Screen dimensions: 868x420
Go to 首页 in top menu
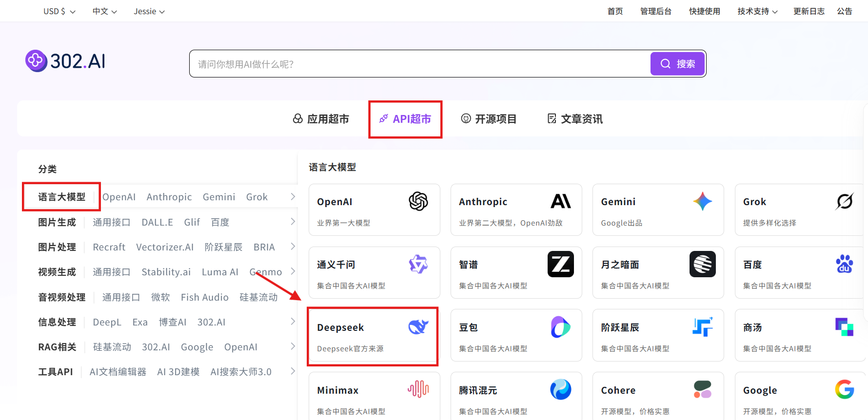click(615, 11)
